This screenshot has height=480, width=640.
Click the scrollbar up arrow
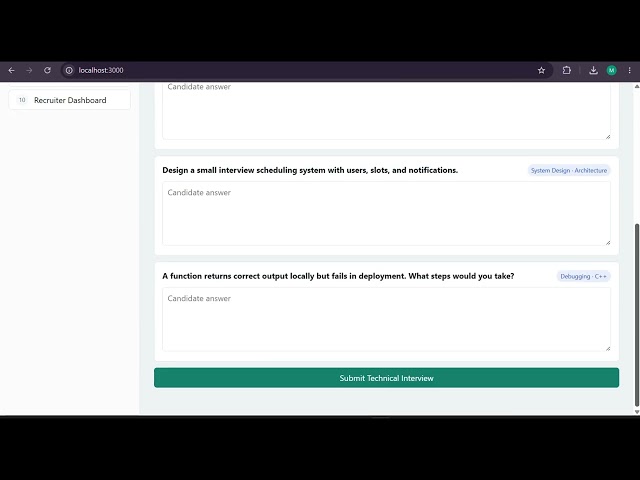coord(636,86)
